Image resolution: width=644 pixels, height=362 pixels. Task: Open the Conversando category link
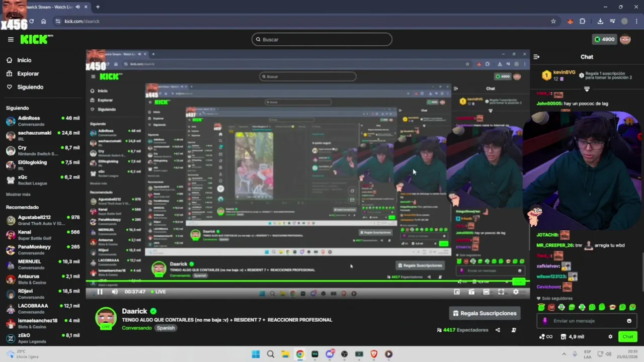click(136, 328)
